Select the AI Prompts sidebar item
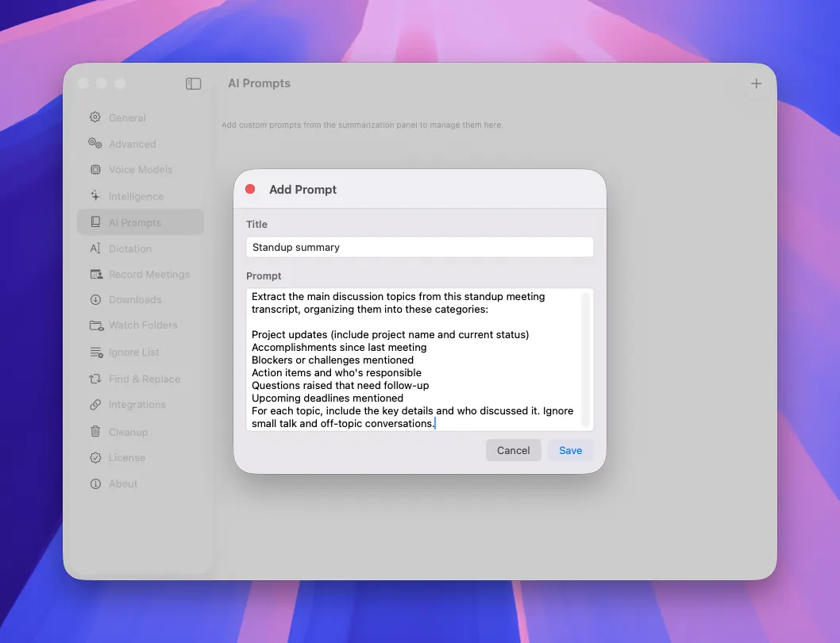Image resolution: width=840 pixels, height=643 pixels. (x=141, y=221)
